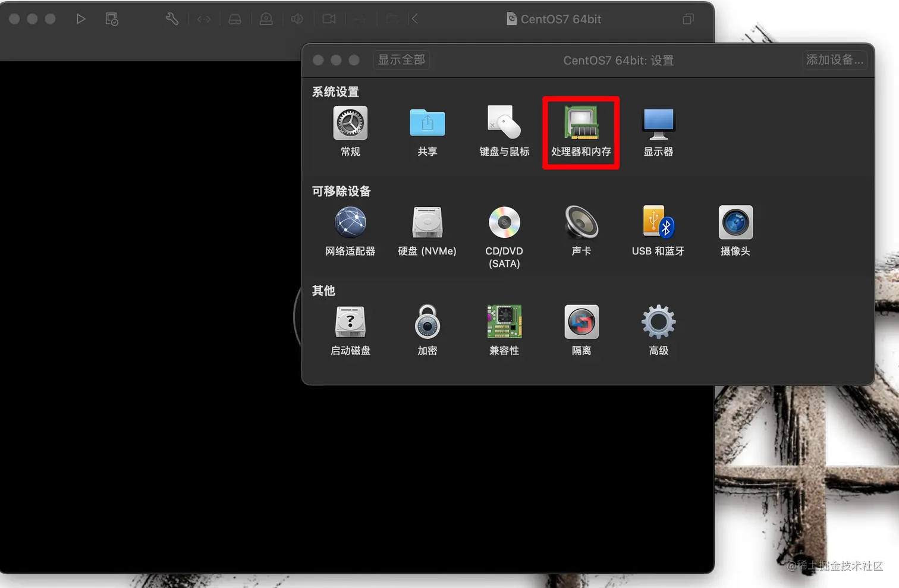This screenshot has width=899, height=588.
Task: Open snapshots in CentOS7 64bit toolbar
Action: pos(112,19)
